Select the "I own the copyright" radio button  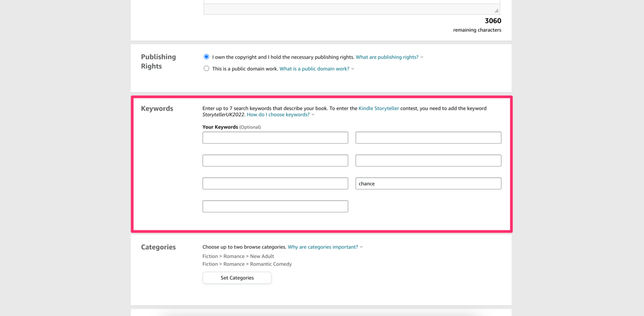[x=206, y=57]
